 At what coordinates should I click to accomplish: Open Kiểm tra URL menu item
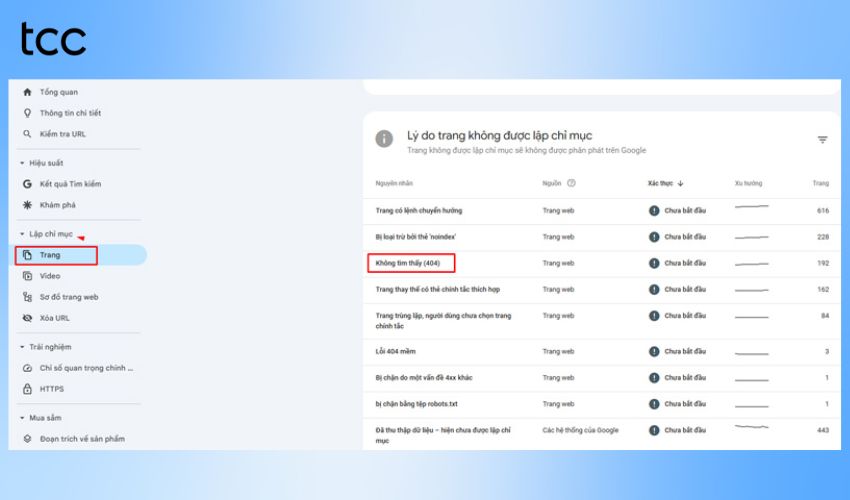click(x=62, y=134)
